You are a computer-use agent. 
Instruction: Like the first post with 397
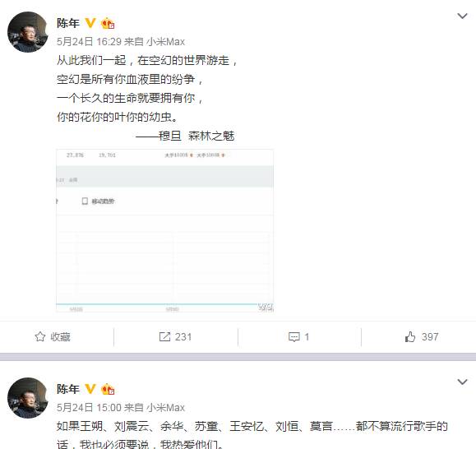coord(422,336)
